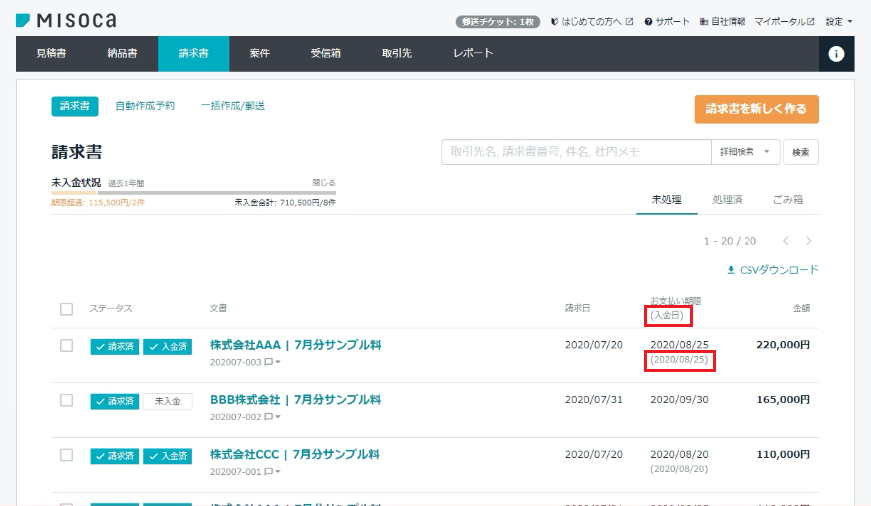871x506 pixels.
Task: Open マイポータル external link
Action: tap(784, 22)
